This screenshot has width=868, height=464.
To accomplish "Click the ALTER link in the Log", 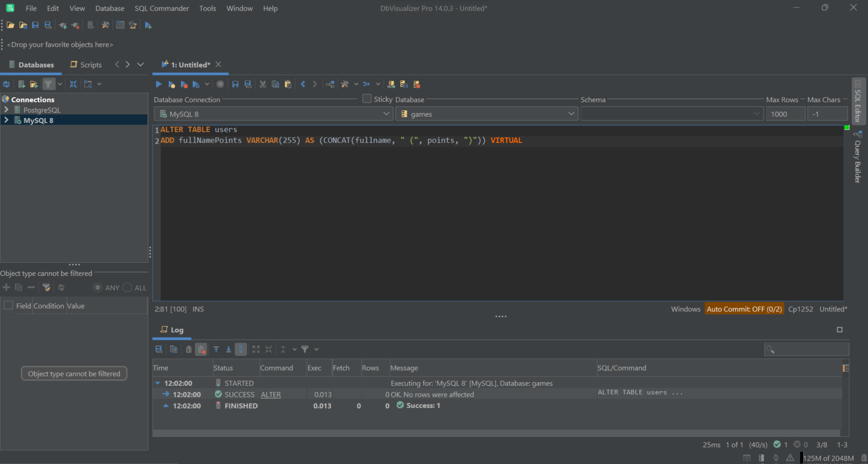I will (271, 394).
